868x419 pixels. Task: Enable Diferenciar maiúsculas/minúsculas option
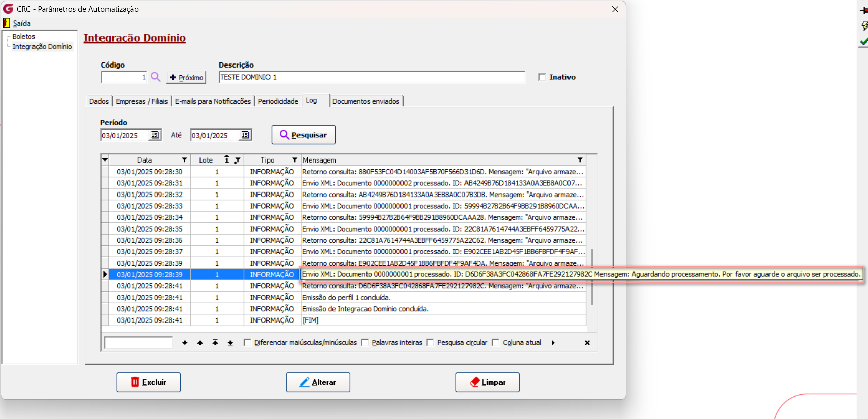pos(247,343)
